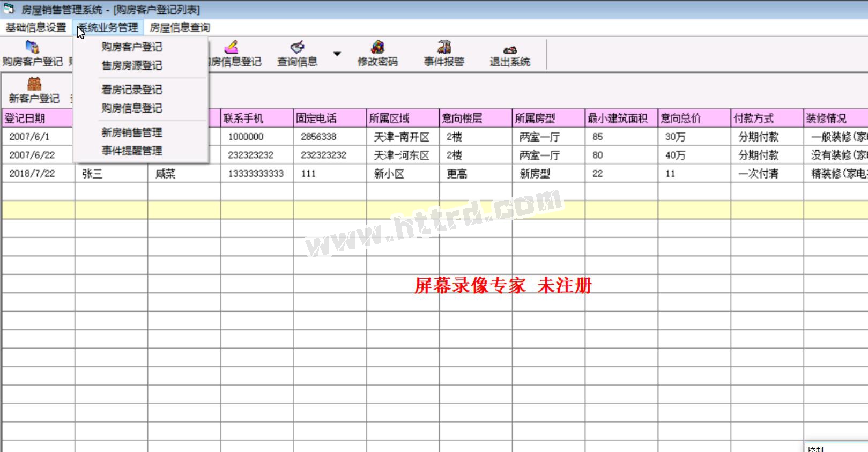
Task: Click the 登记日期 column header
Action: (38, 118)
